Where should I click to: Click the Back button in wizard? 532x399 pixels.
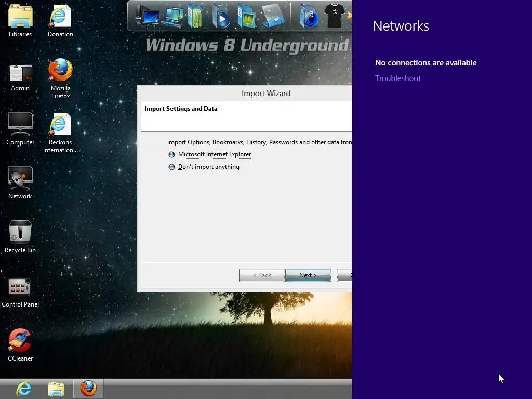click(x=262, y=275)
